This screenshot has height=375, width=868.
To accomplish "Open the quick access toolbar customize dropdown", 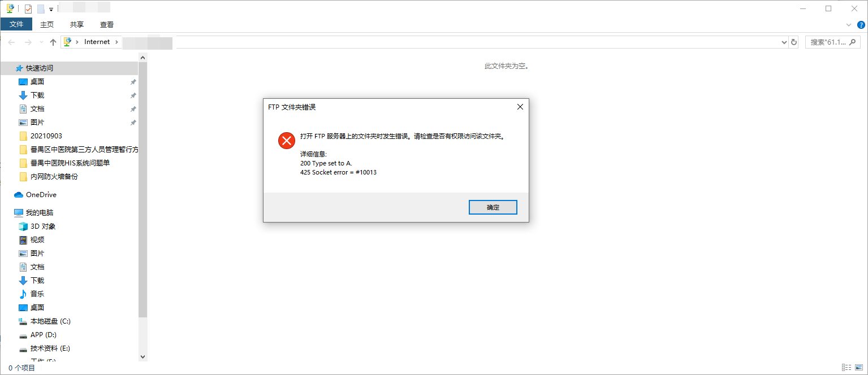I will click(x=51, y=9).
